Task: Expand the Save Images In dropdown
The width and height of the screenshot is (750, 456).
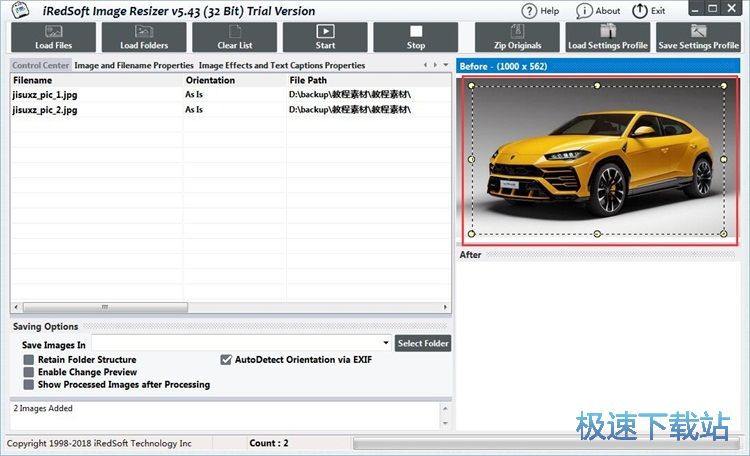Action: coord(386,344)
